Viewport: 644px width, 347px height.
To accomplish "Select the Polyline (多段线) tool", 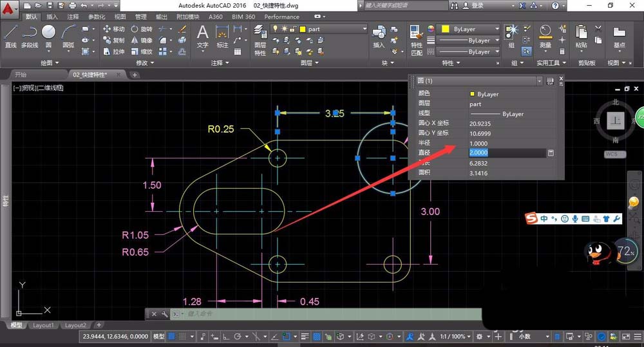I will coord(29,37).
